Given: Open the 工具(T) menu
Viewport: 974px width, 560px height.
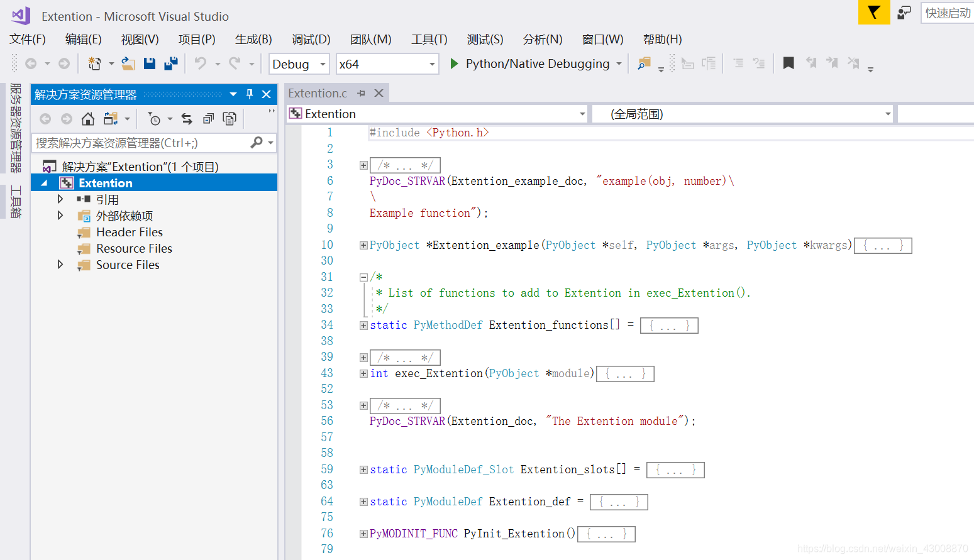Looking at the screenshot, I should (x=429, y=39).
